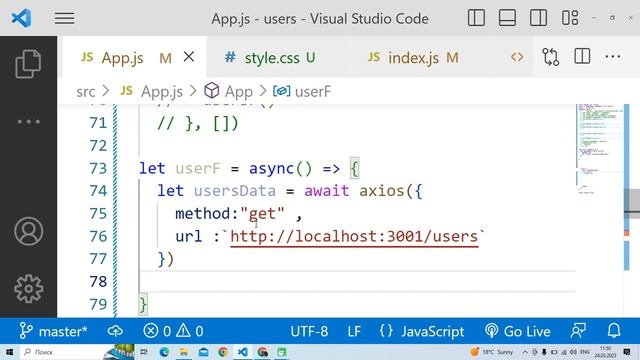Place cursor on empty line 78
Image resolution: width=640 pixels, height=360 pixels.
[358, 281]
